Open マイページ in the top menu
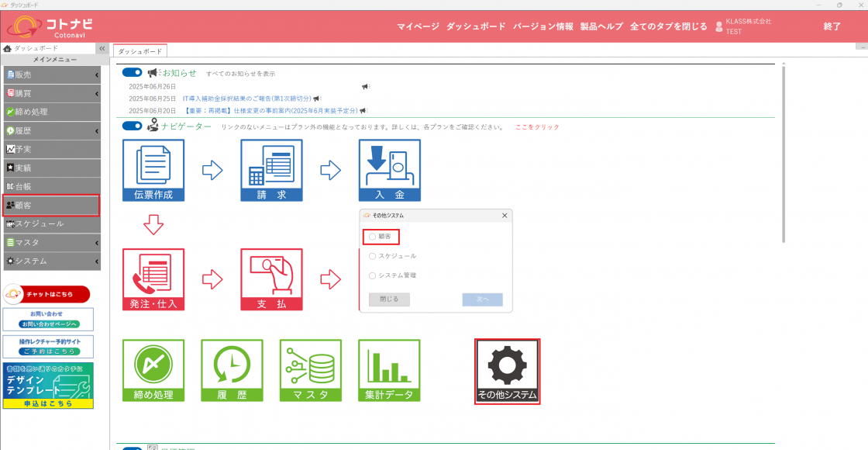The image size is (868, 450). point(418,26)
